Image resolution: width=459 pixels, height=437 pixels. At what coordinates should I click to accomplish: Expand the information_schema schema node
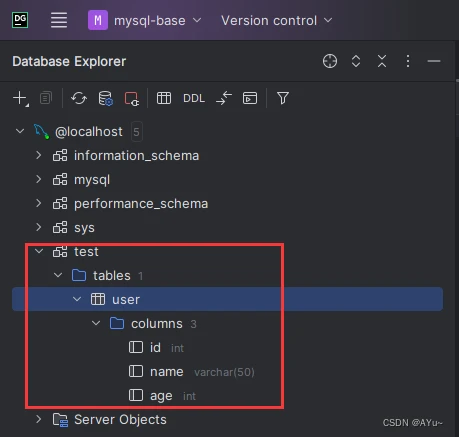[38, 155]
